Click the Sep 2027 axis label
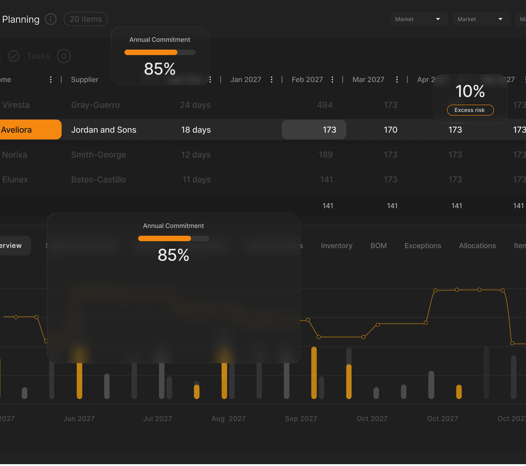The width and height of the screenshot is (526, 466). [301, 418]
